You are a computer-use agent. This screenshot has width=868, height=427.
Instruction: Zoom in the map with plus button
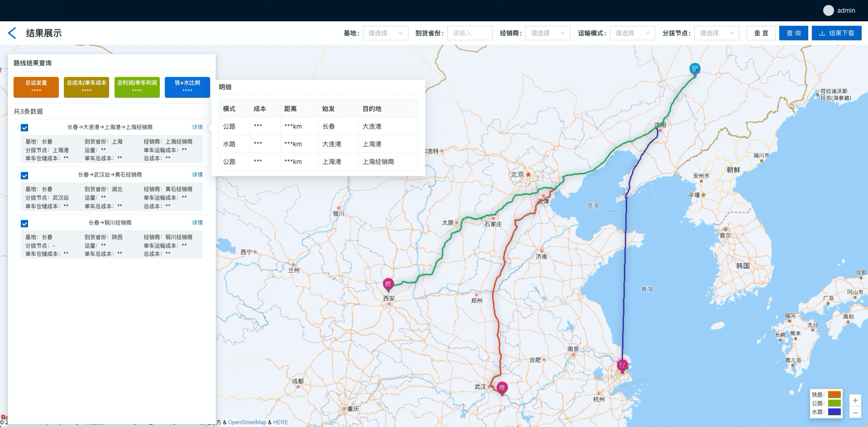click(x=855, y=400)
